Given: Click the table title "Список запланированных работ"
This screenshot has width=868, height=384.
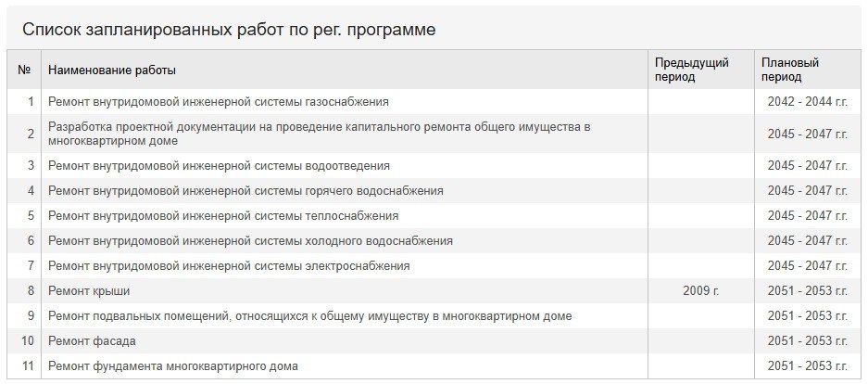Looking at the screenshot, I should pos(229,29).
